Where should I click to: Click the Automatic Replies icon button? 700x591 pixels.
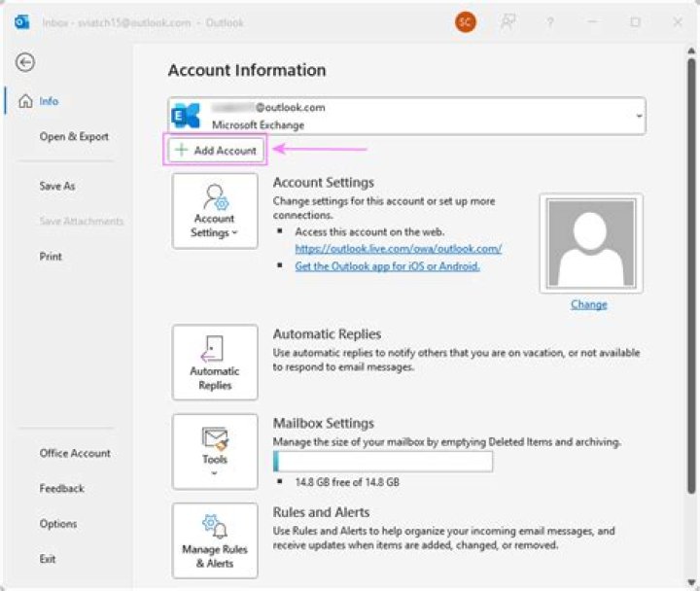click(215, 363)
